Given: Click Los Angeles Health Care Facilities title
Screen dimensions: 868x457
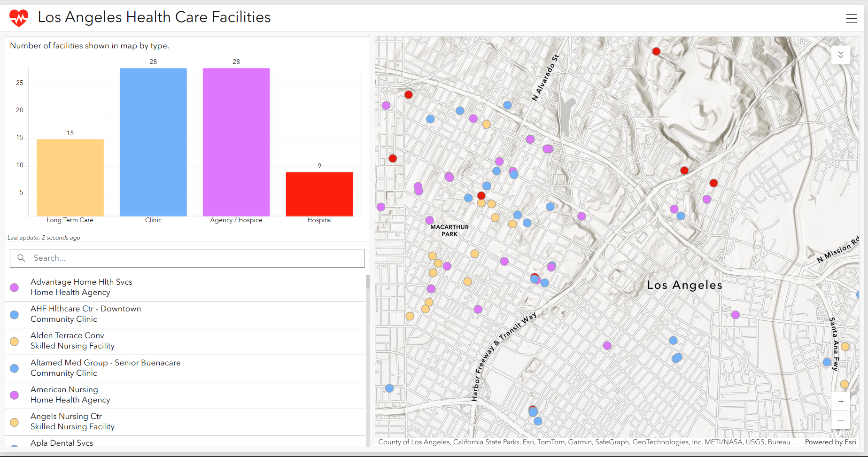Looking at the screenshot, I should tap(154, 17).
